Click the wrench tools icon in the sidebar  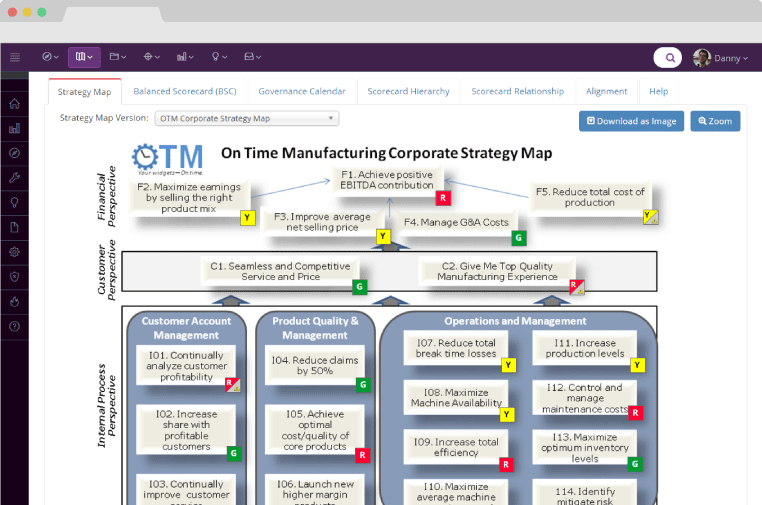pyautogui.click(x=15, y=178)
